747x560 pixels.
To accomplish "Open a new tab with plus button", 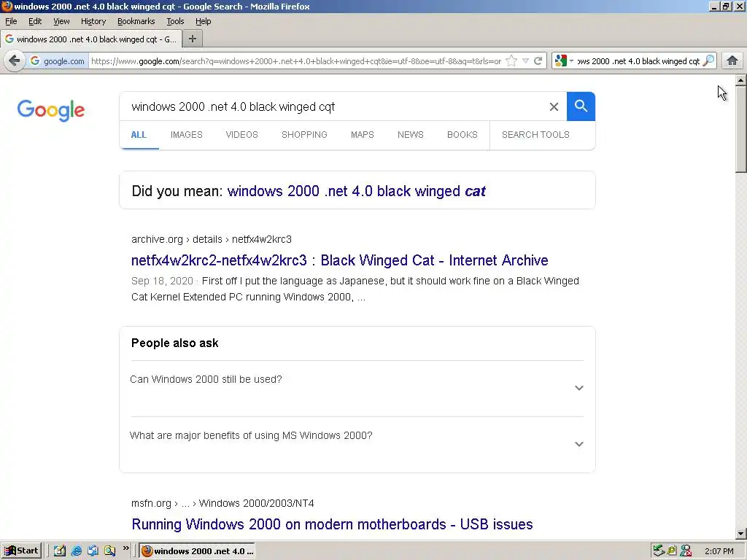I will click(x=193, y=39).
